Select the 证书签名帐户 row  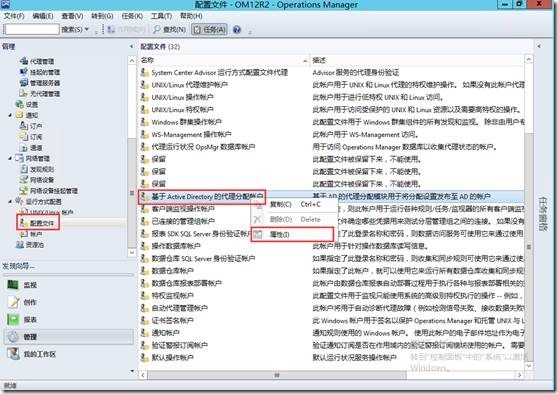coord(332,320)
